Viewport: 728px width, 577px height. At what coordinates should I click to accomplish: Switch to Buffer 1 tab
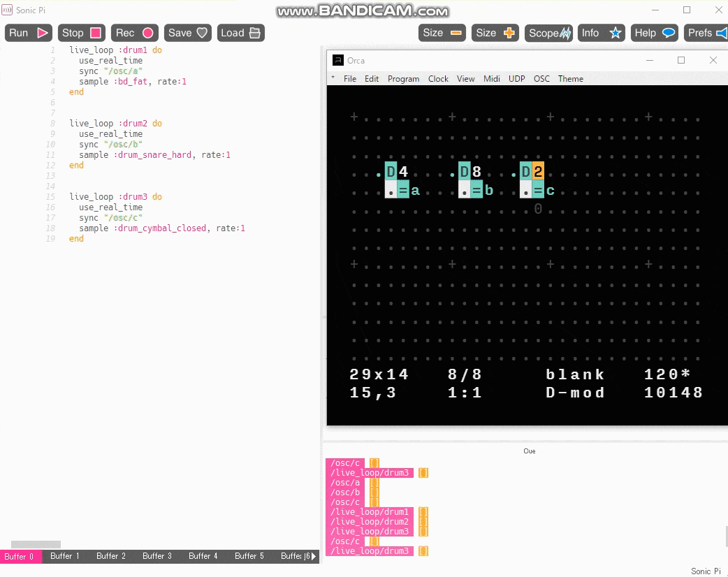(65, 556)
